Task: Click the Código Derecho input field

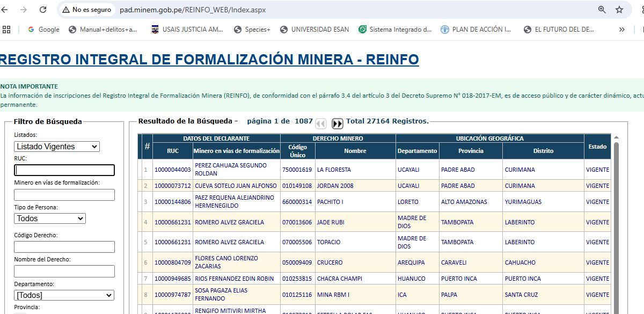Action: [64, 247]
